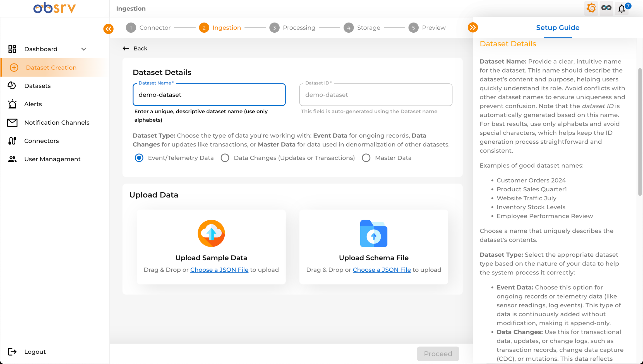Click the folder Upload Schema File icon
This screenshot has height=364, width=643.
[x=374, y=233]
